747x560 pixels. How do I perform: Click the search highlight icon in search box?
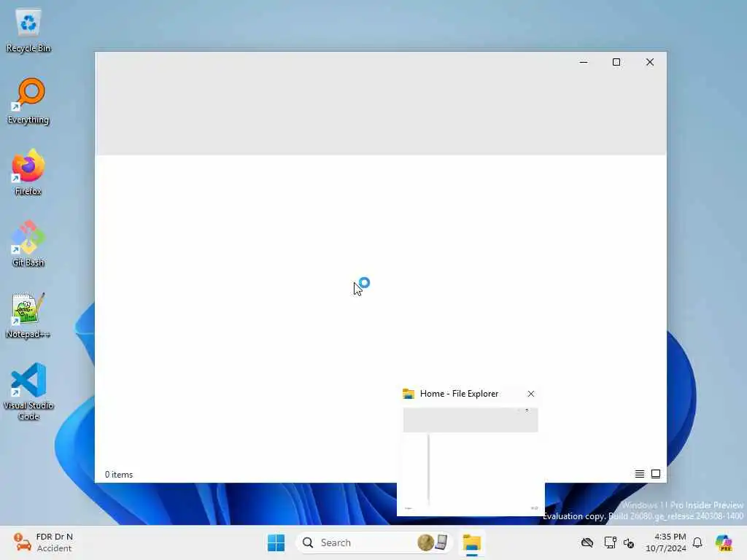(433, 542)
